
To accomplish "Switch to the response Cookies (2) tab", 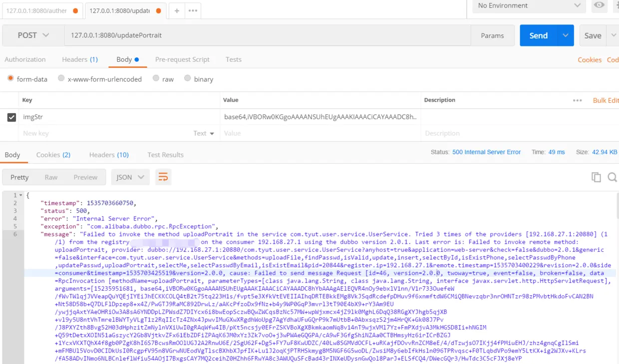I will pos(53,155).
